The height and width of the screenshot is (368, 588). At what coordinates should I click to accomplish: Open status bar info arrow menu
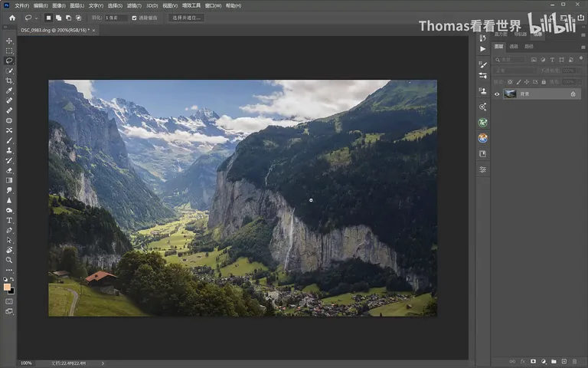click(x=103, y=363)
